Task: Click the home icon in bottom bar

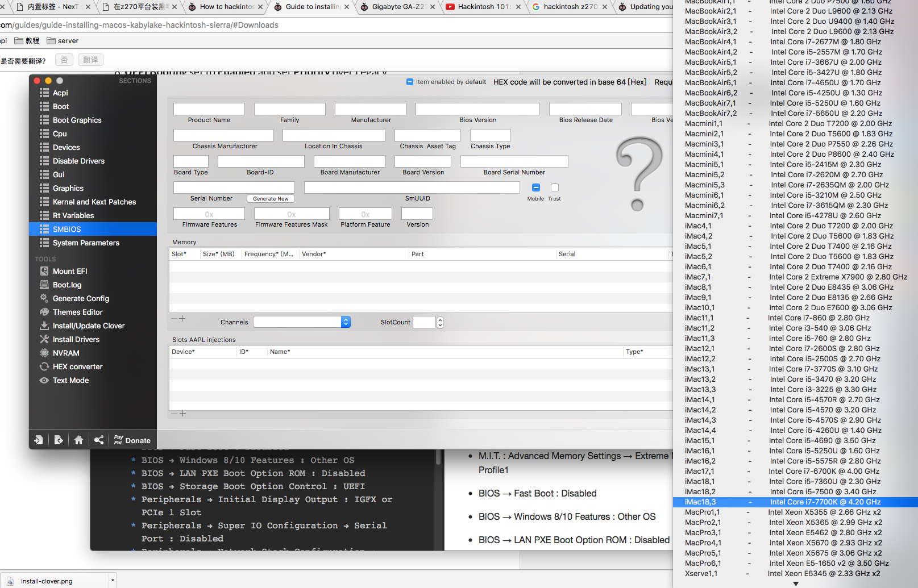Action: pos(78,440)
